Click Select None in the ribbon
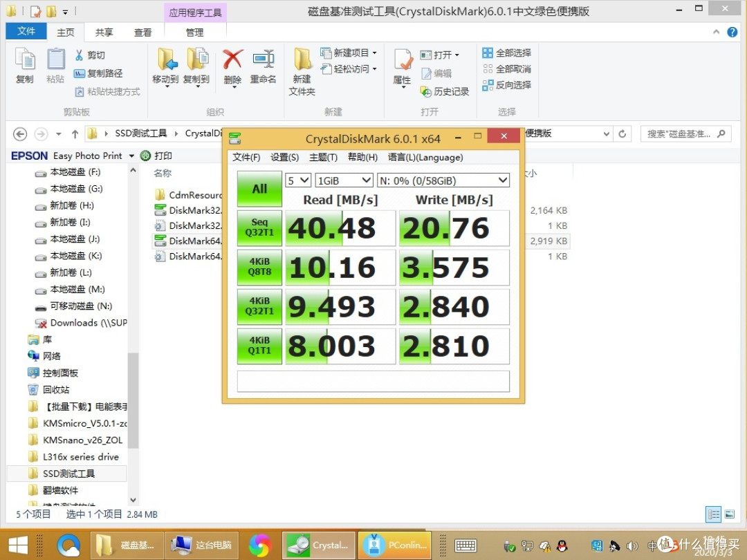 (x=506, y=68)
